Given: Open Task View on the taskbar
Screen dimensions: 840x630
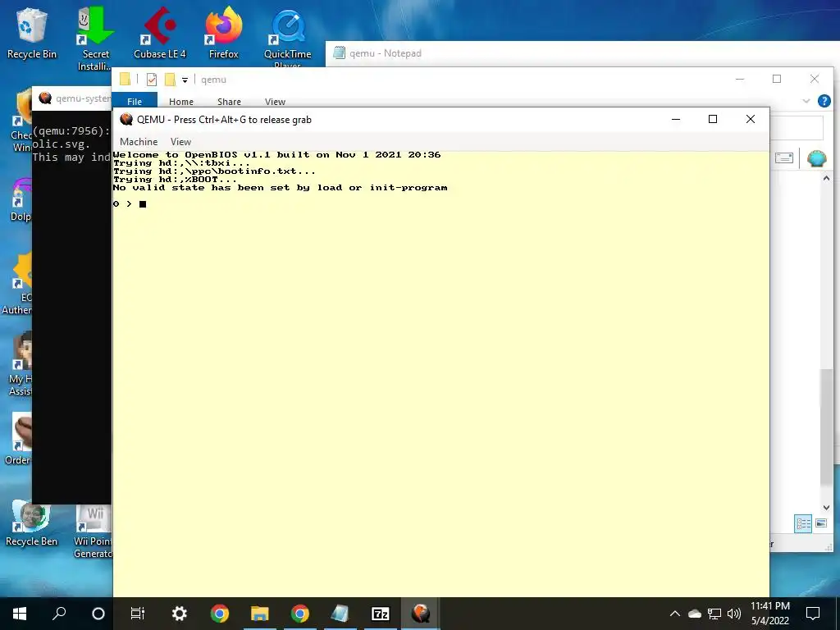Looking at the screenshot, I should [138, 614].
